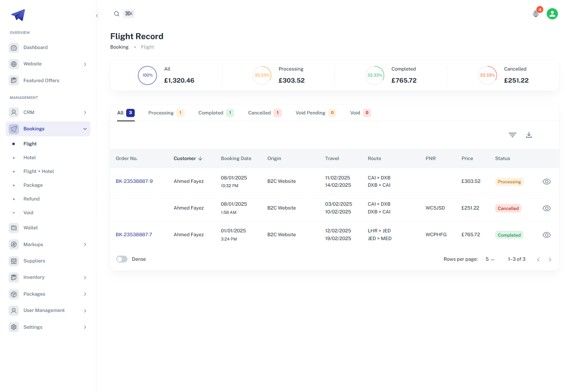Go to next table page

point(550,259)
